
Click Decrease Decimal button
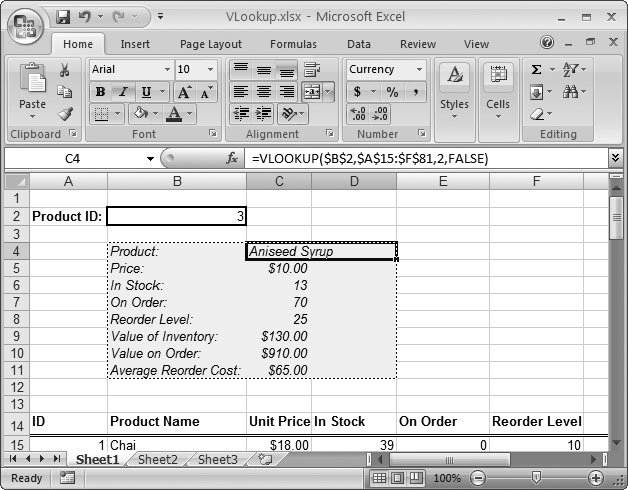tap(379, 114)
